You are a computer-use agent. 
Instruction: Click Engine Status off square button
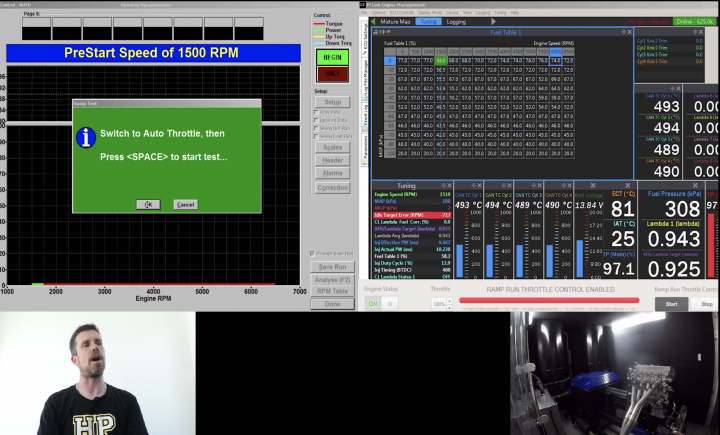(x=390, y=304)
